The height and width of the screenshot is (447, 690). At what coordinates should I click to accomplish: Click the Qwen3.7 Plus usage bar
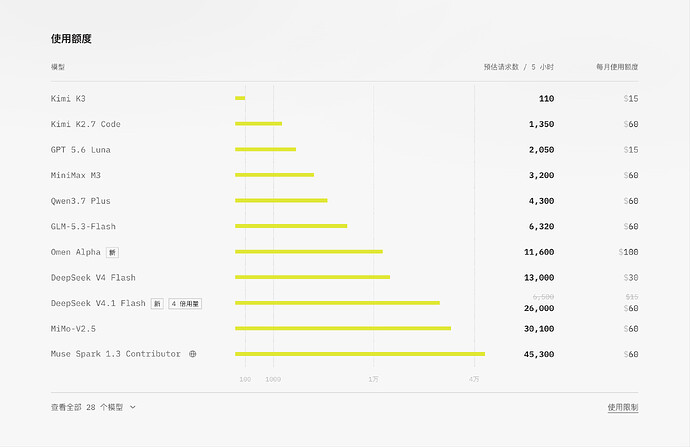coord(281,201)
